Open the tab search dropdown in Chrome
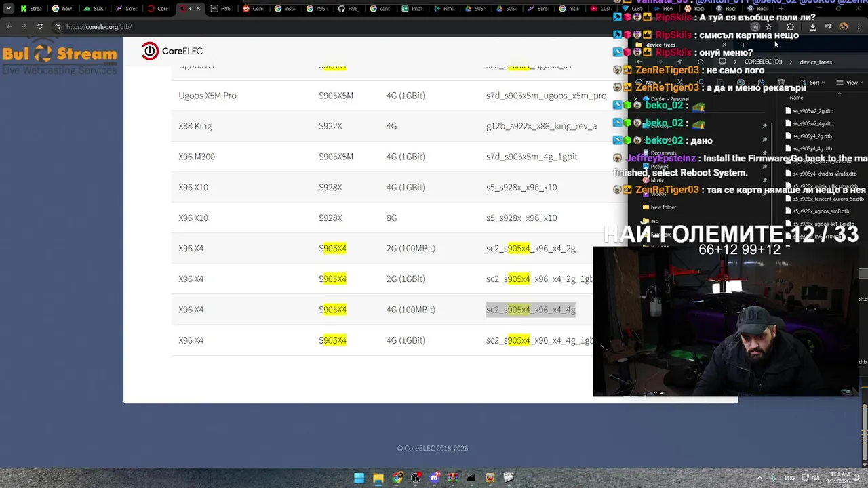Viewport: 868px width, 488px height. 8,9
